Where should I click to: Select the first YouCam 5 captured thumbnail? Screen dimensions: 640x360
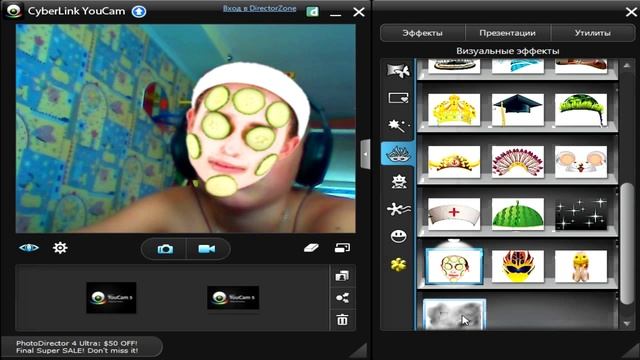pos(111,298)
